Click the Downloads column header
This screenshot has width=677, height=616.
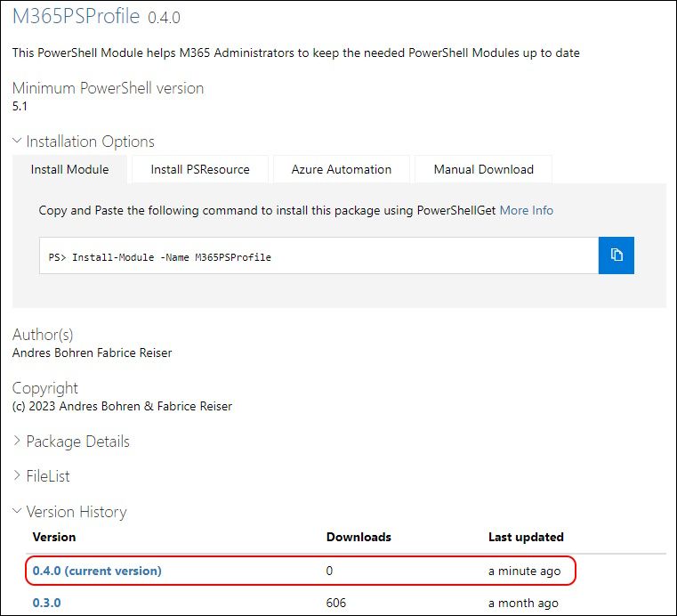tap(359, 537)
